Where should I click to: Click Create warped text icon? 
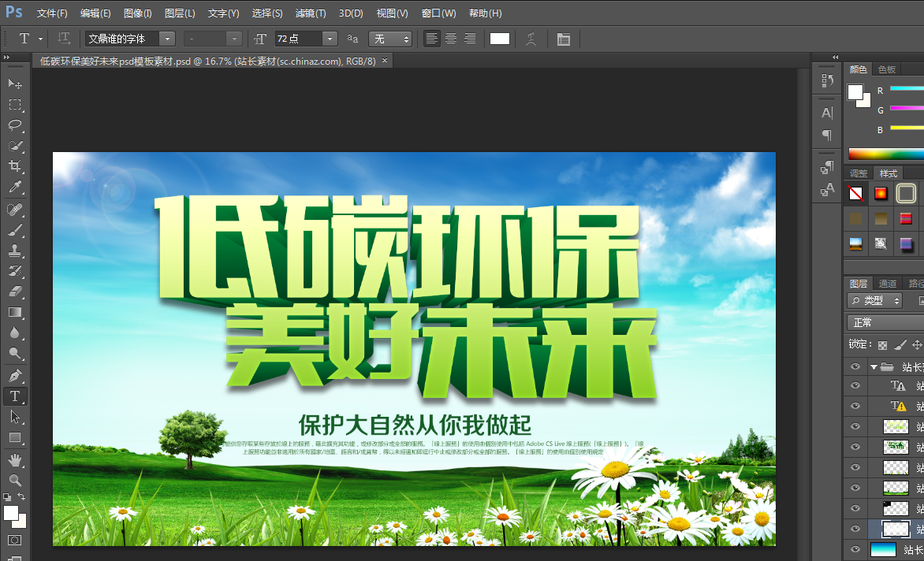click(x=531, y=39)
